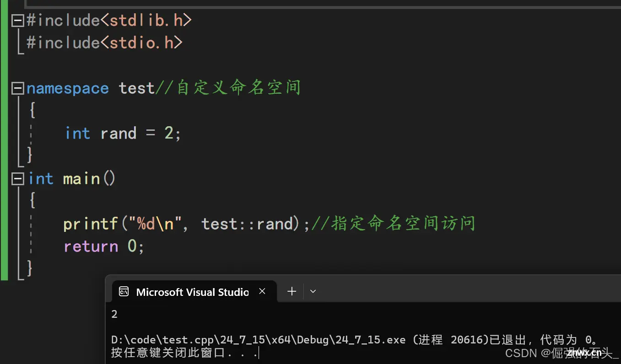Click test::rand in the printf call
This screenshot has height=364, width=621.
pos(247,224)
